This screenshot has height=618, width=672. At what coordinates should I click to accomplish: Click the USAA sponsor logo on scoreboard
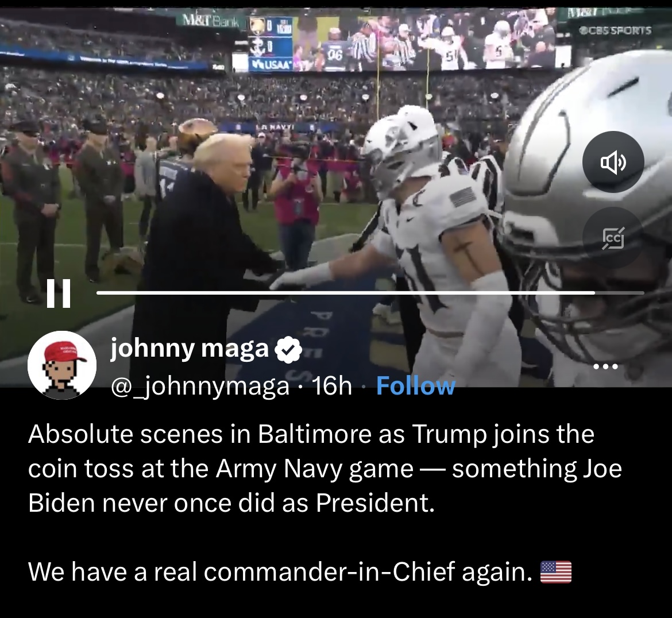pos(272,65)
